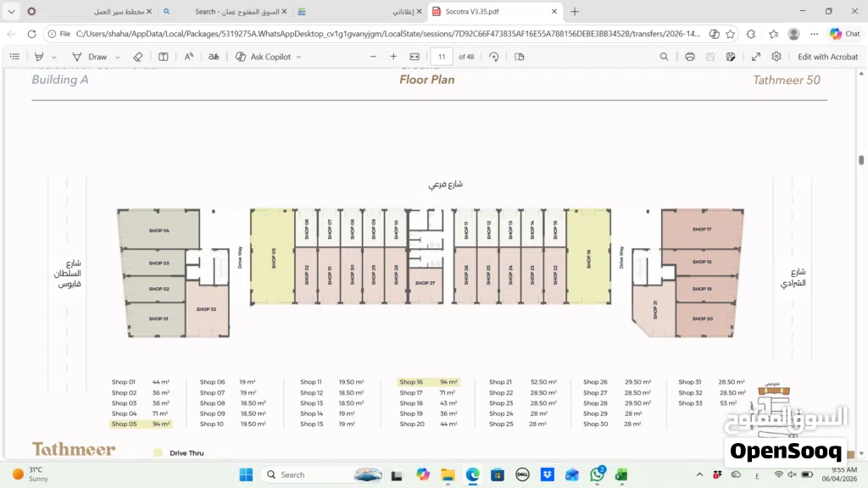
Task: Open the Find search icon in PDF toolbar
Action: (x=664, y=57)
